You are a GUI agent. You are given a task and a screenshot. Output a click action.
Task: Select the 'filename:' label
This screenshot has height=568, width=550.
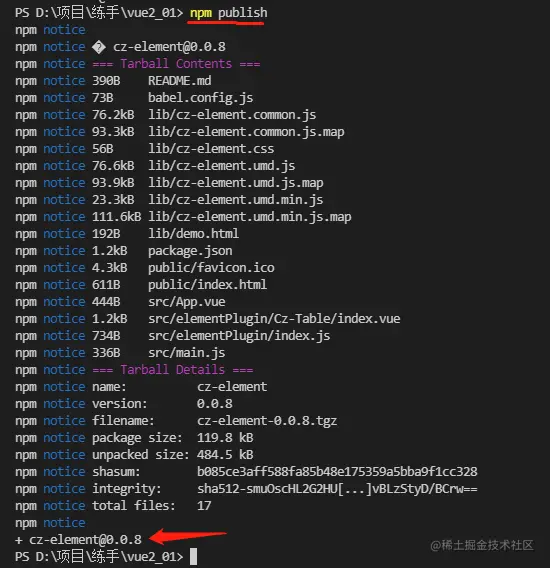tap(123, 421)
